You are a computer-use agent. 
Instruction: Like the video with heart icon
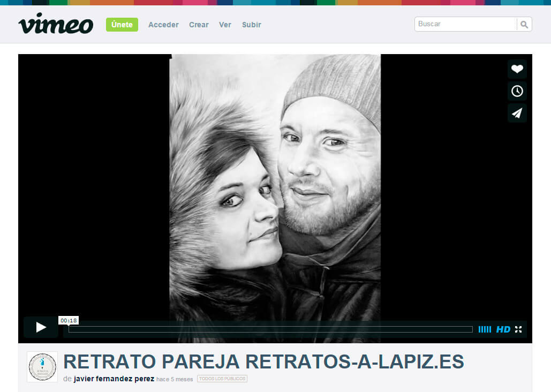coord(517,69)
